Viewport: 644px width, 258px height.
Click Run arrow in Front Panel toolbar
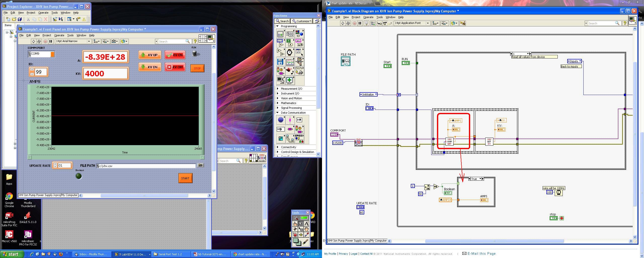pos(33,41)
